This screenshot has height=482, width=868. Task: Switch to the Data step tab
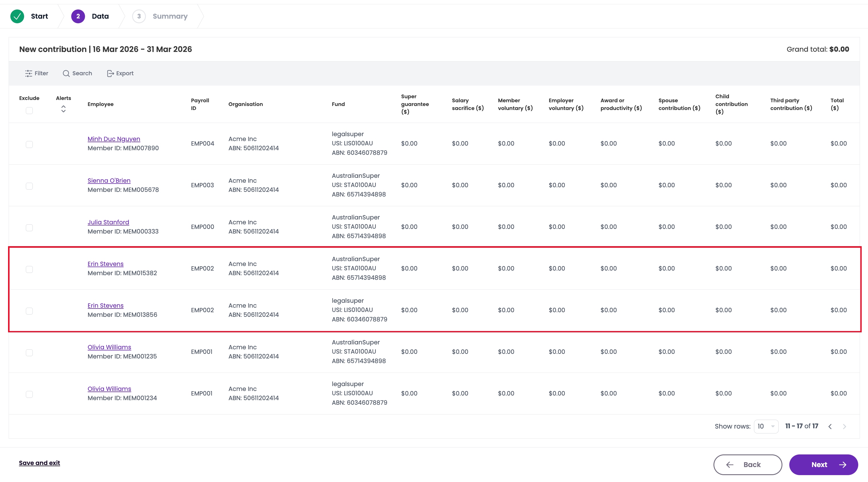[x=90, y=16]
